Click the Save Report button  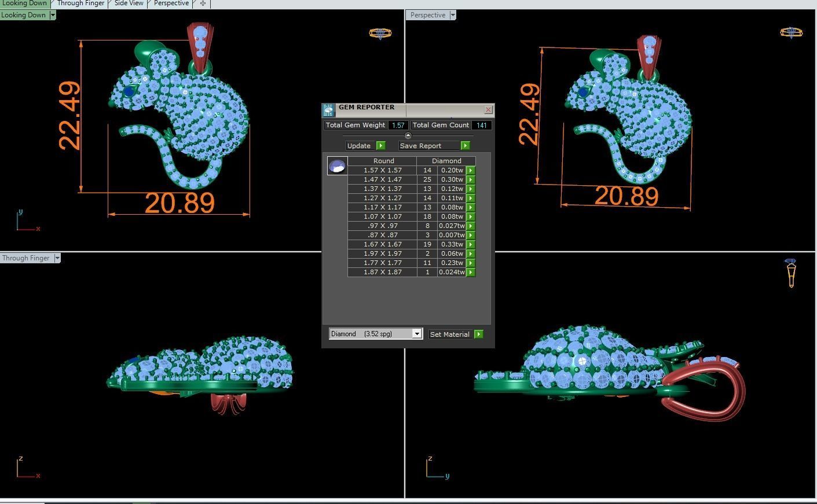pos(429,146)
